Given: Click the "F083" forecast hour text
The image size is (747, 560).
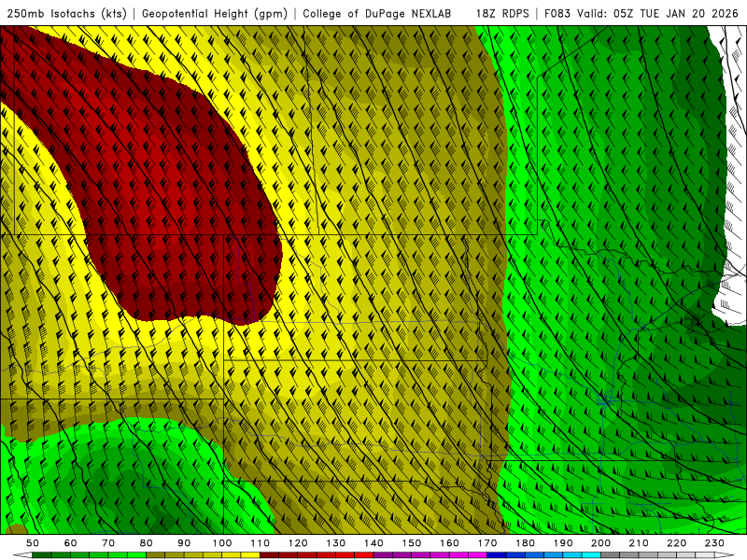Looking at the screenshot, I should pos(558,13).
